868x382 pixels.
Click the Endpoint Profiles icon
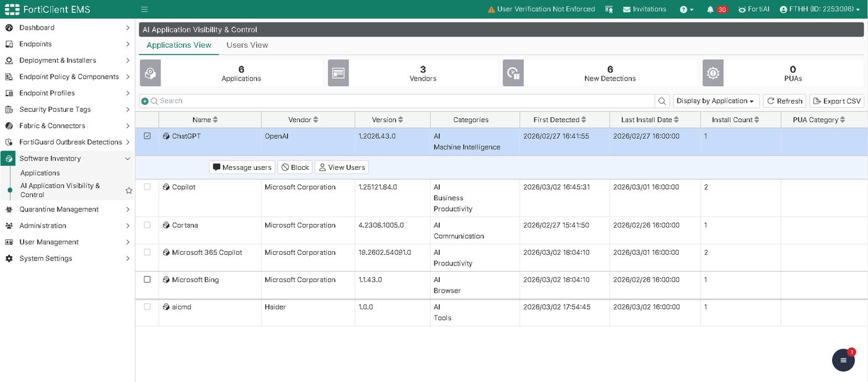pos(9,93)
